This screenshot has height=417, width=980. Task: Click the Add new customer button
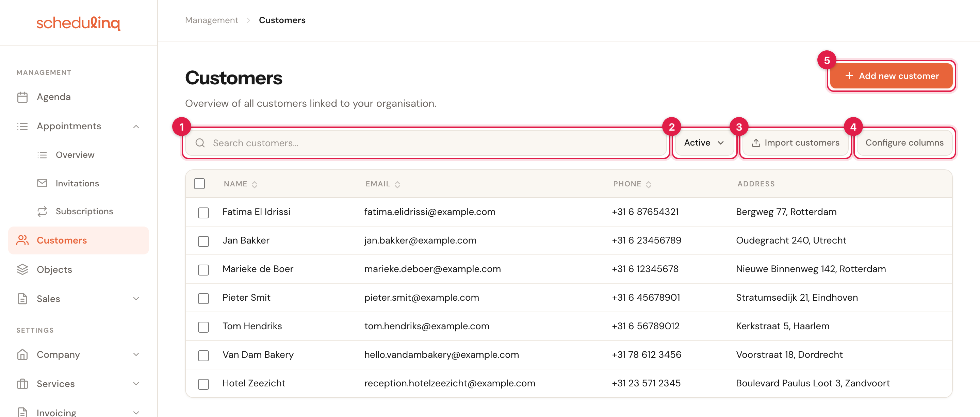891,76
